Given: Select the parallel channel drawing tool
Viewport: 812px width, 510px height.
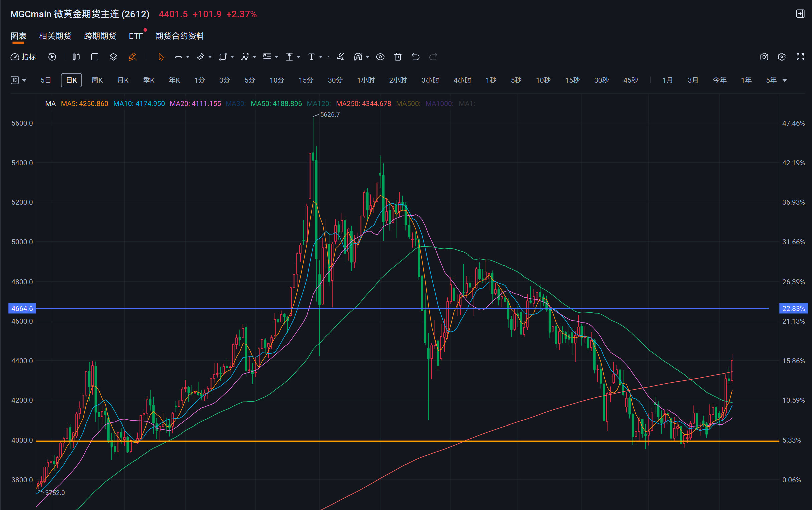Looking at the screenshot, I should [x=201, y=57].
